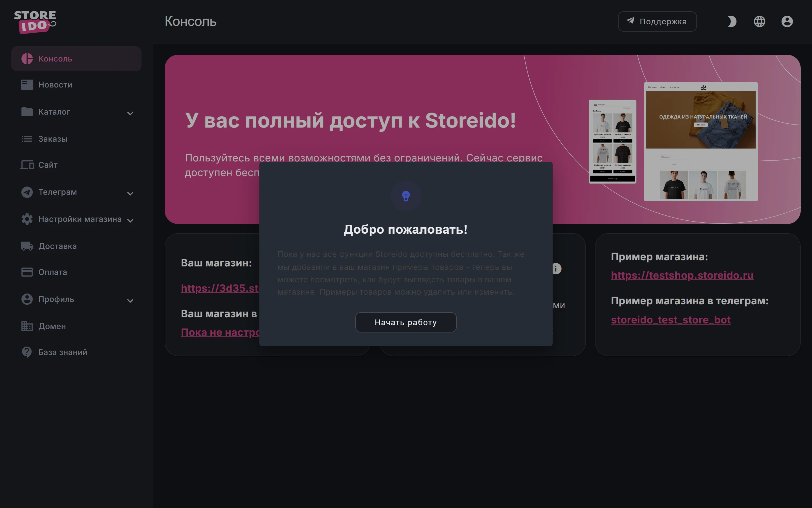
Task: Click the Ваш магазин: label
Action: click(217, 263)
